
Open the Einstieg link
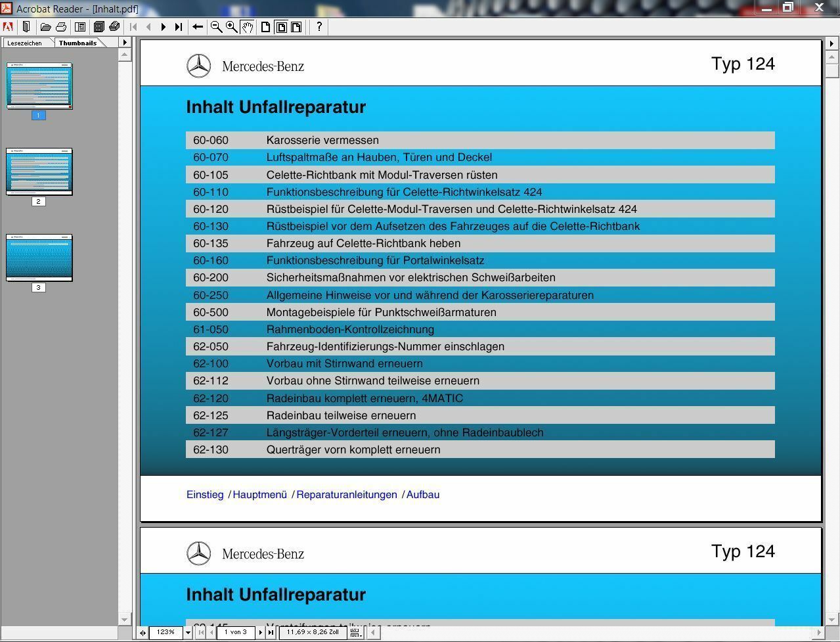pos(205,495)
